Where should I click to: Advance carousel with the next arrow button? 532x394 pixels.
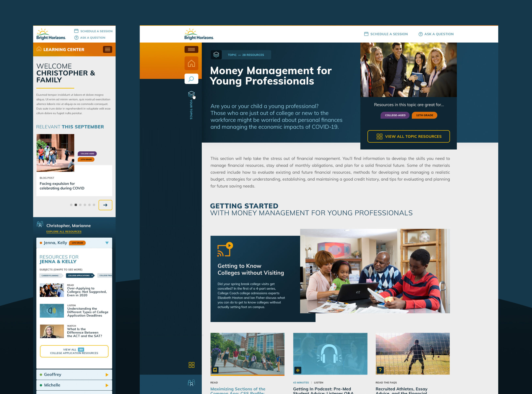click(x=105, y=205)
